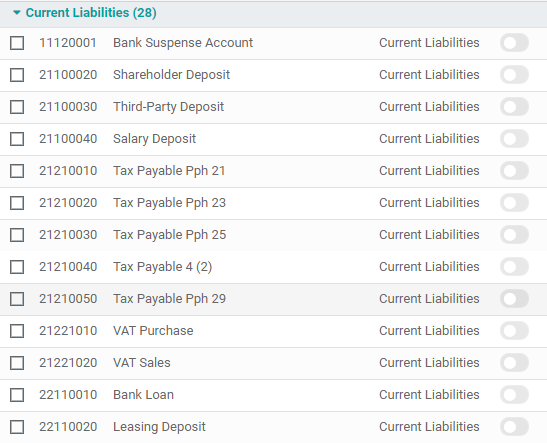Select the Shareholder Deposit row checkbox
This screenshot has width=547, height=443.
coord(17,75)
